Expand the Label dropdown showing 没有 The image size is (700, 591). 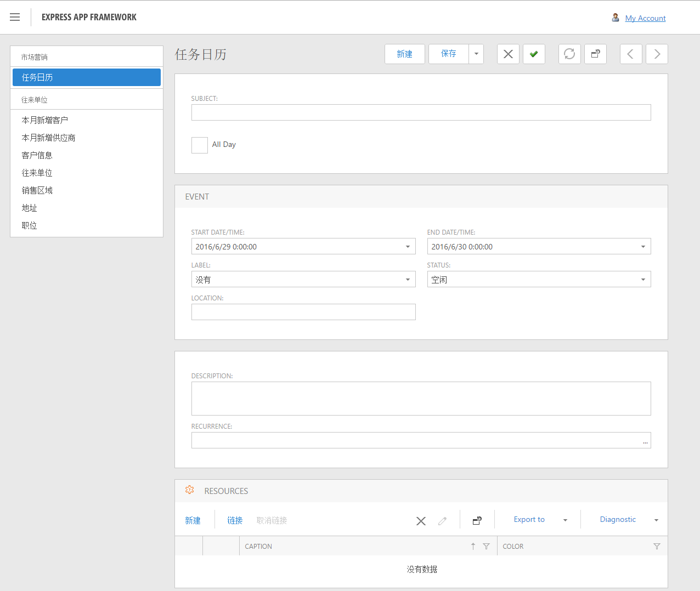[408, 280]
